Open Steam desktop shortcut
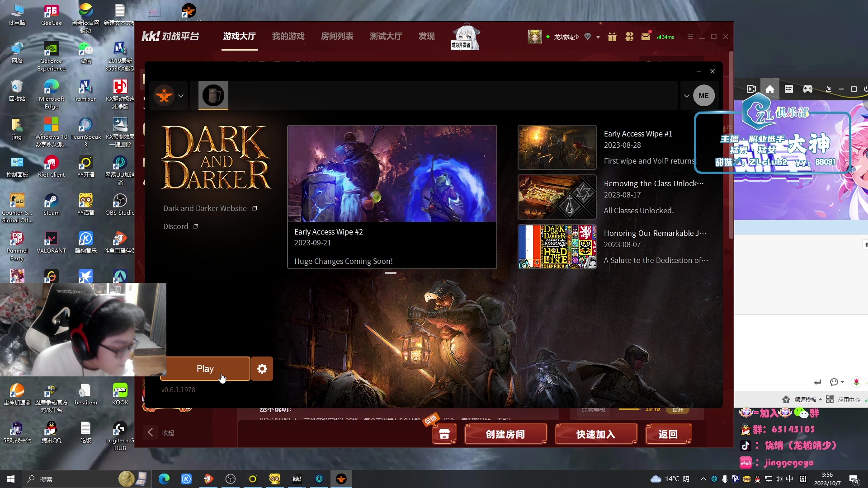This screenshot has width=868, height=488. pos(51,205)
